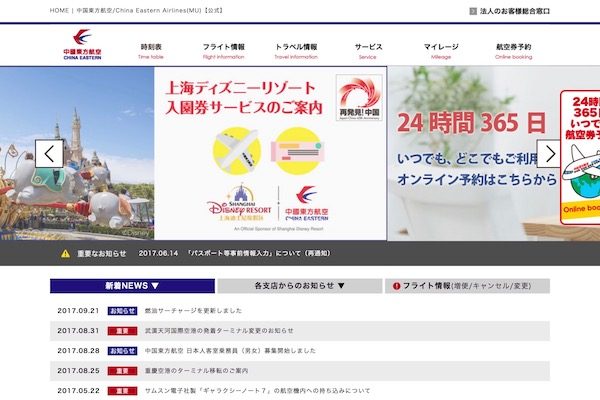The height and width of the screenshot is (400, 600).
Task: Show the previous carousel slide
Action: pos(49,153)
